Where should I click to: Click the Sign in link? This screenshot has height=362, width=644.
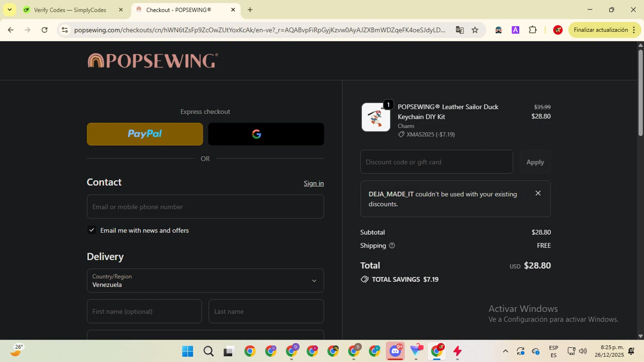[314, 183]
